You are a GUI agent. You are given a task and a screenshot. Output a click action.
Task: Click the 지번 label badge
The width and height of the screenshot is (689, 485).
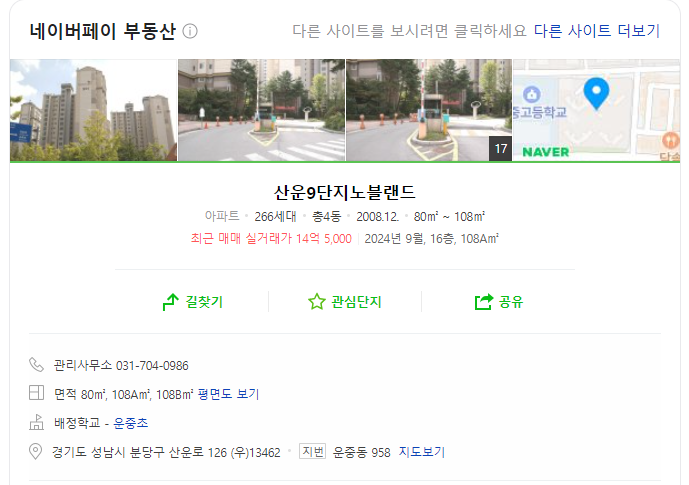click(312, 451)
